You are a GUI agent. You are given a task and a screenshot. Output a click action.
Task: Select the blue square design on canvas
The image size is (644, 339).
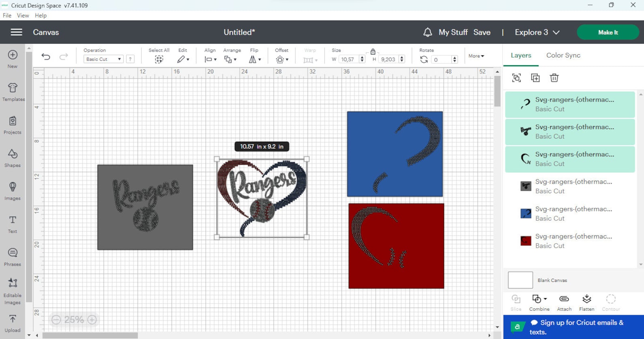tap(395, 154)
